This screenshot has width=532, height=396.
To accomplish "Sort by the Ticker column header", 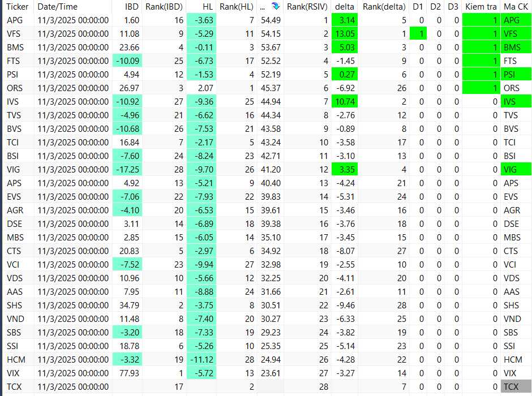I will tap(18, 6).
